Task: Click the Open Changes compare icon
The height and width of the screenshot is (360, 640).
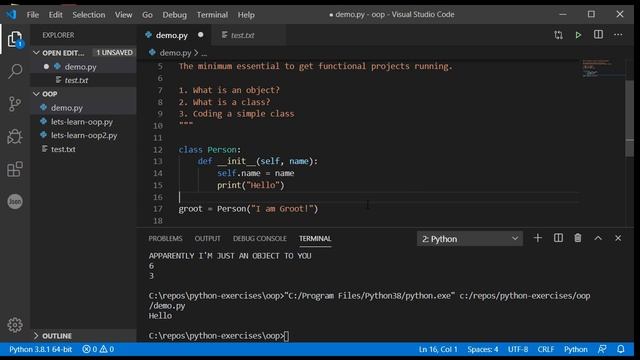Action: pyautogui.click(x=558, y=35)
